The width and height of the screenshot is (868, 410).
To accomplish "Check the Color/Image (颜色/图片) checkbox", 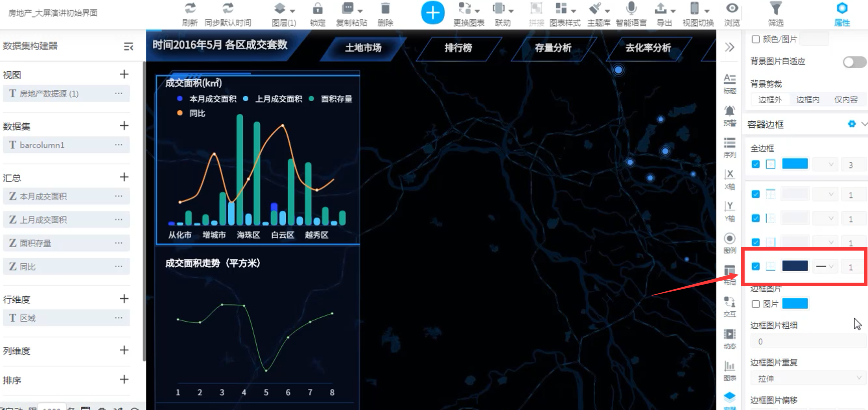I will pos(756,39).
